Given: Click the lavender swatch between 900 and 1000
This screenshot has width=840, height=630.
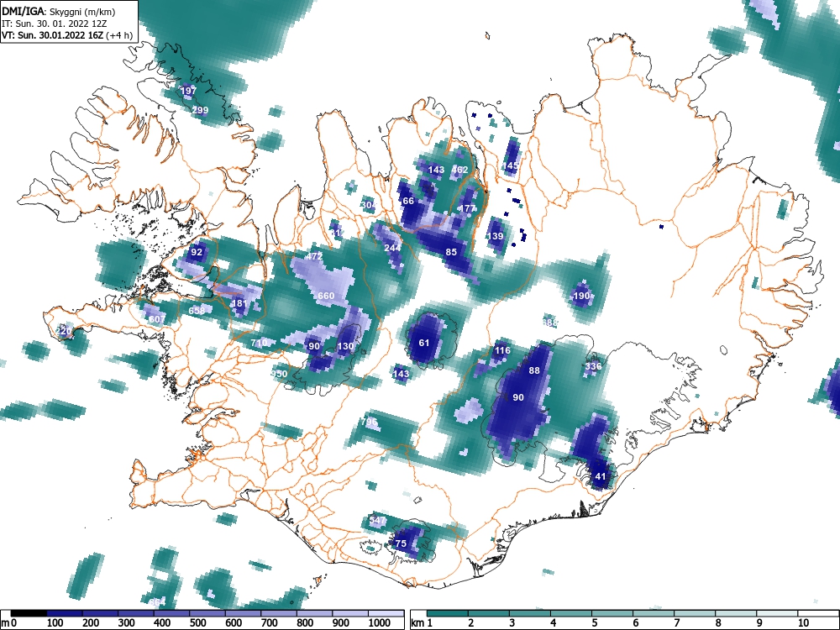Looking at the screenshot, I should coord(351,613).
